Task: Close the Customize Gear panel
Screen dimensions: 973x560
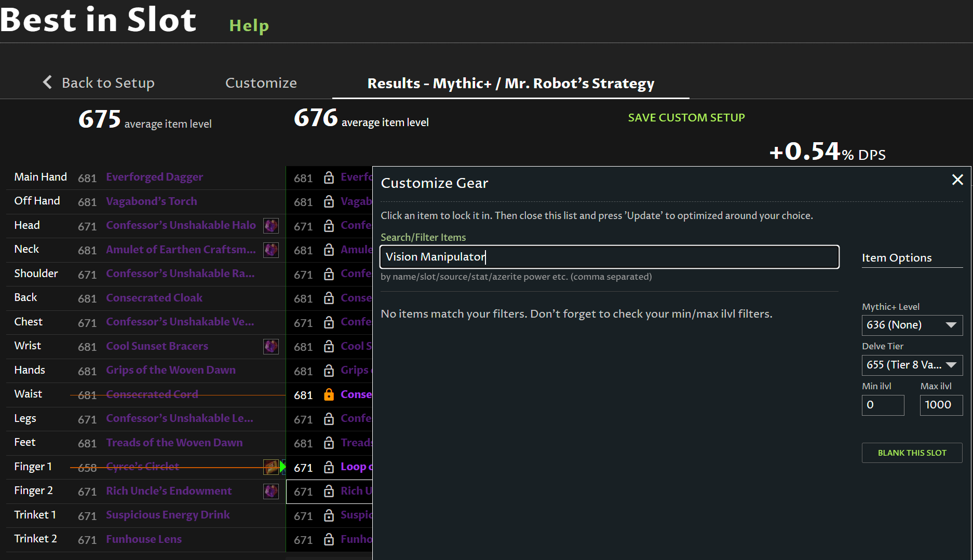Action: point(957,180)
